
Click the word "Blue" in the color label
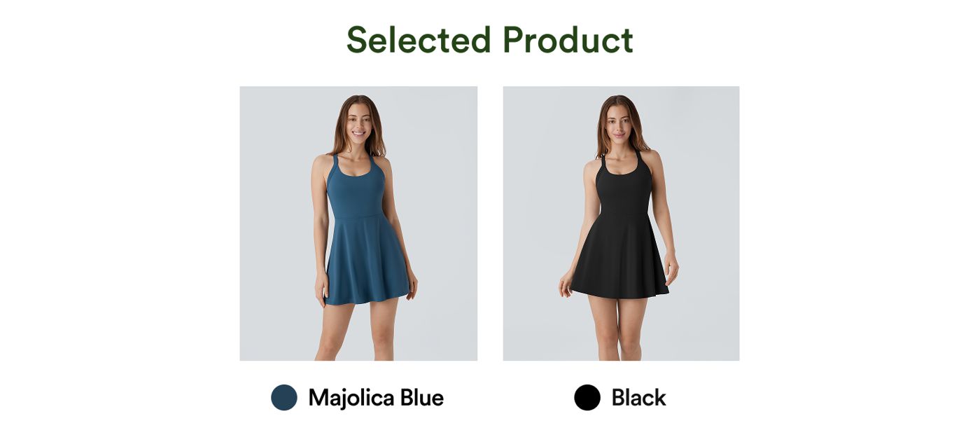[x=422, y=398]
